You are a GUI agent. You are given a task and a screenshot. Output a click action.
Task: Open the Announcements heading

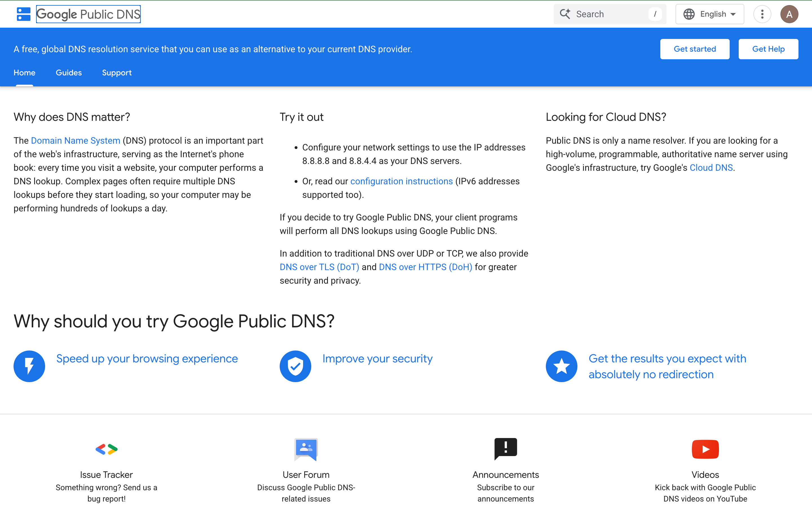tap(506, 474)
